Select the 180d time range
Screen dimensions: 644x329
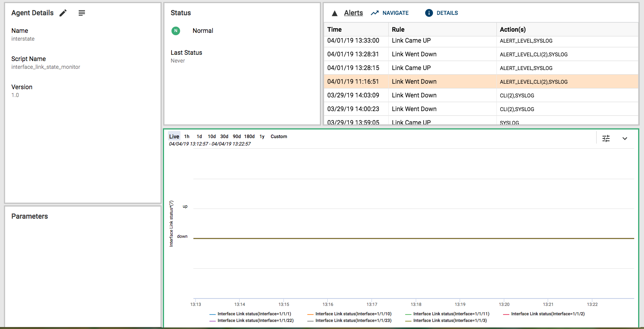[249, 137]
